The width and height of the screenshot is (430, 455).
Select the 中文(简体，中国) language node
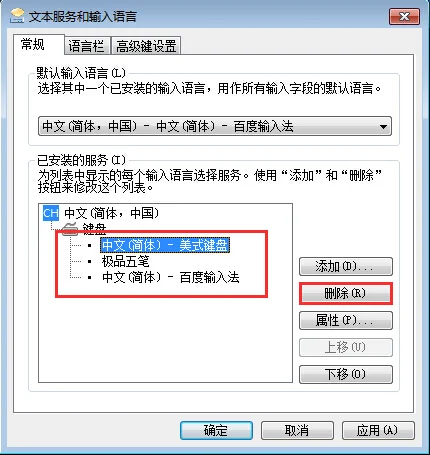click(111, 213)
